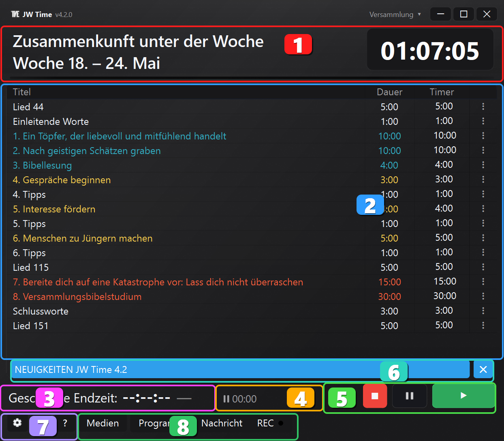Click the Dauer column header

pos(389,92)
